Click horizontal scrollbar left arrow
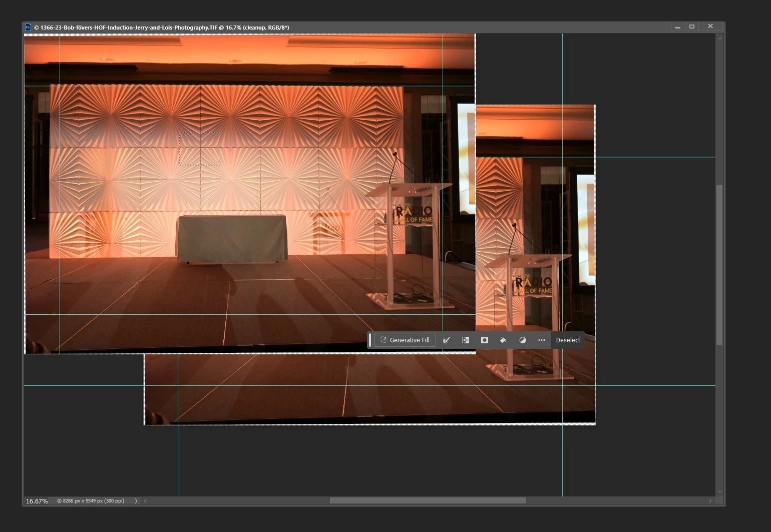Image resolution: width=771 pixels, height=532 pixels. point(145,501)
